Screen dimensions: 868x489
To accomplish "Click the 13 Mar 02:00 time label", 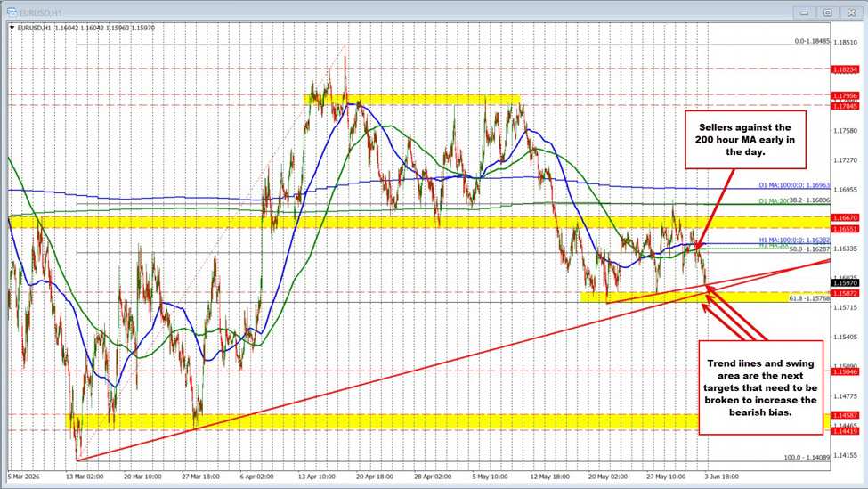I will tap(85, 477).
